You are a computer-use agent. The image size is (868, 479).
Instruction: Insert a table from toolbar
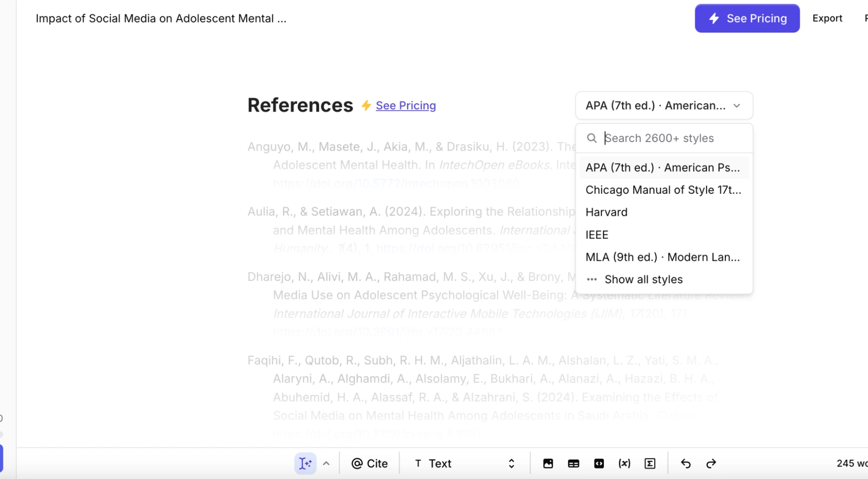(573, 463)
